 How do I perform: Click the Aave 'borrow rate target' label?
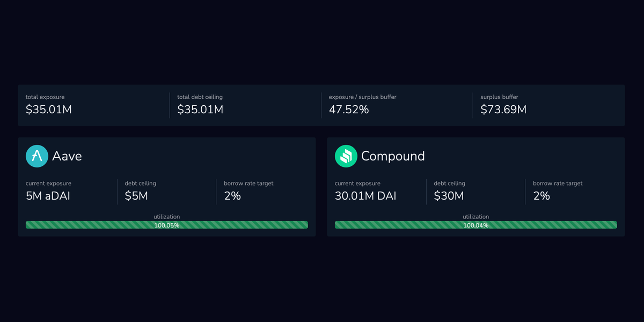point(248,184)
